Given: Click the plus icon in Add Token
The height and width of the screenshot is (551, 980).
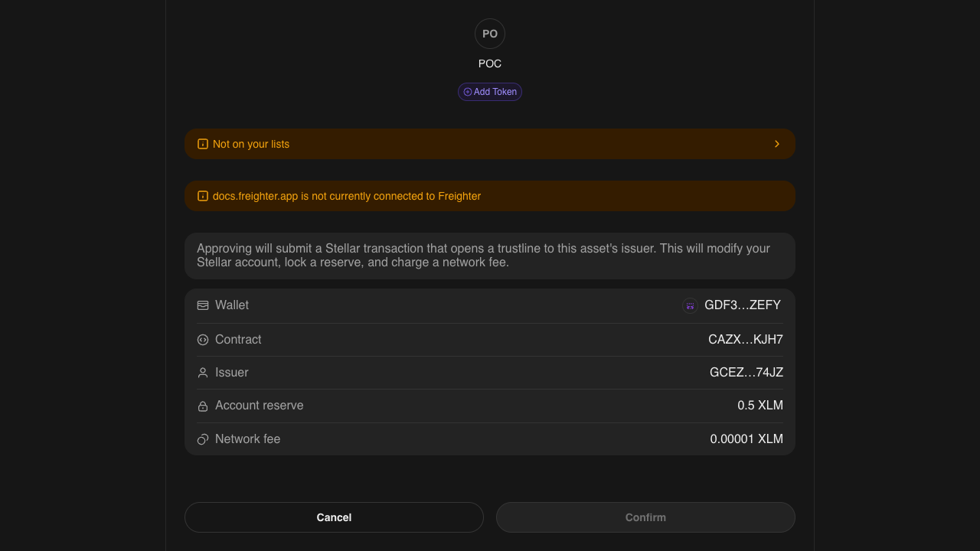Looking at the screenshot, I should click(x=468, y=92).
